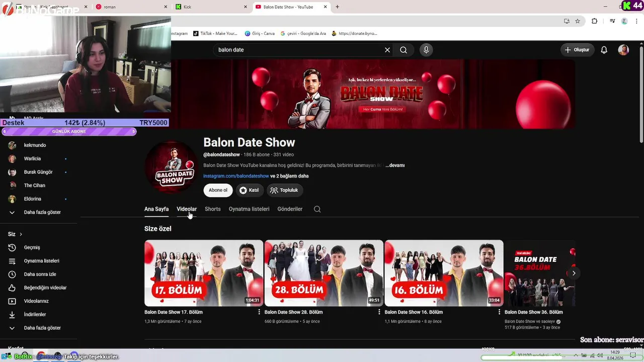Open Burak Güngör subscription channel
Screen dimensions: 644x362
pos(39,172)
